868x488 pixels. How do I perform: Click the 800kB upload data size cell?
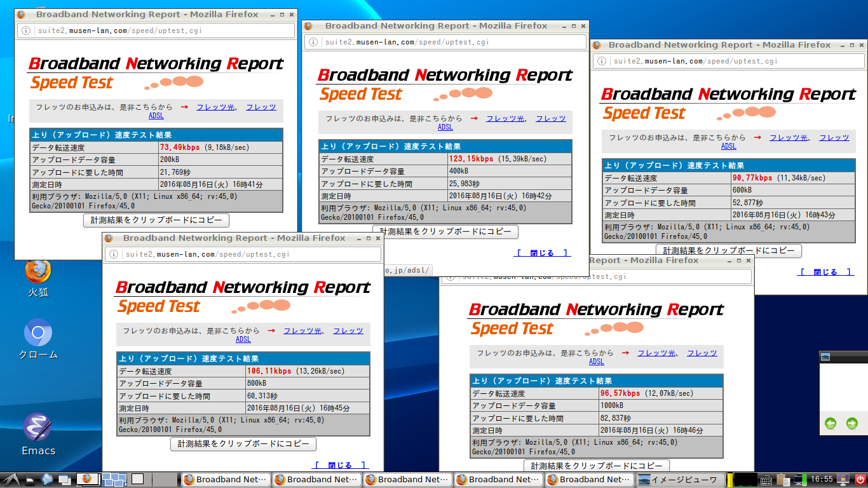[x=308, y=383]
